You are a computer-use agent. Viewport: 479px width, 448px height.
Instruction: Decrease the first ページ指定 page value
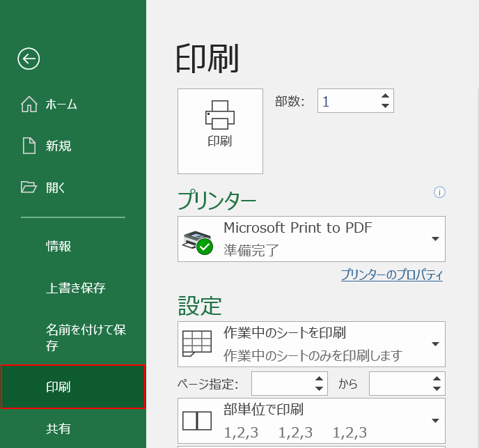pyautogui.click(x=320, y=389)
